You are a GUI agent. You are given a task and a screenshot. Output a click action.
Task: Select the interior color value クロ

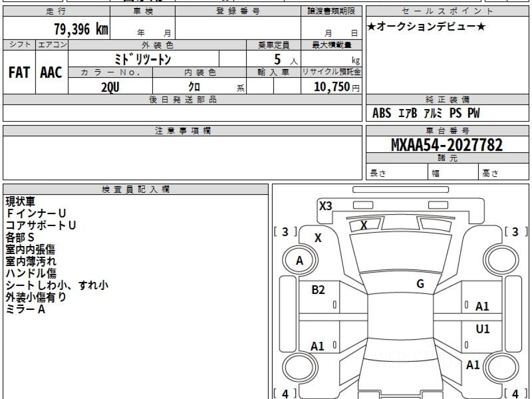(x=194, y=87)
